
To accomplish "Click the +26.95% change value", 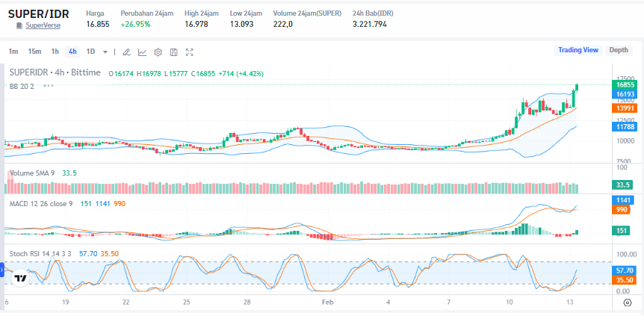I will 135,24.
